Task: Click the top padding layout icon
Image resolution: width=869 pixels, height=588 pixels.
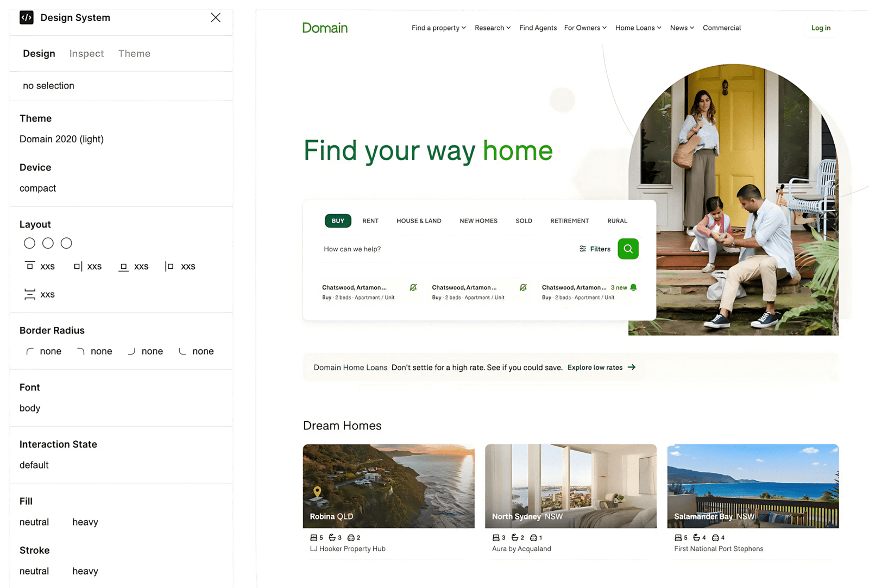Action: click(30, 266)
